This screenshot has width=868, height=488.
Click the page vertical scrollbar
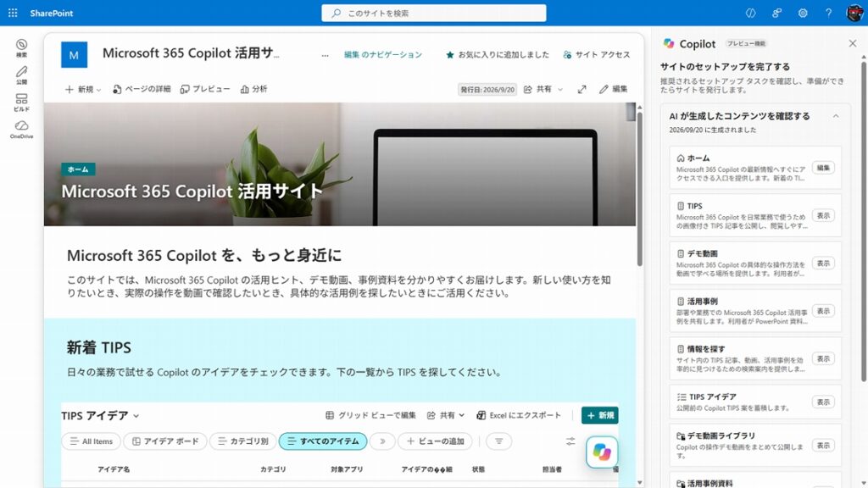639,188
